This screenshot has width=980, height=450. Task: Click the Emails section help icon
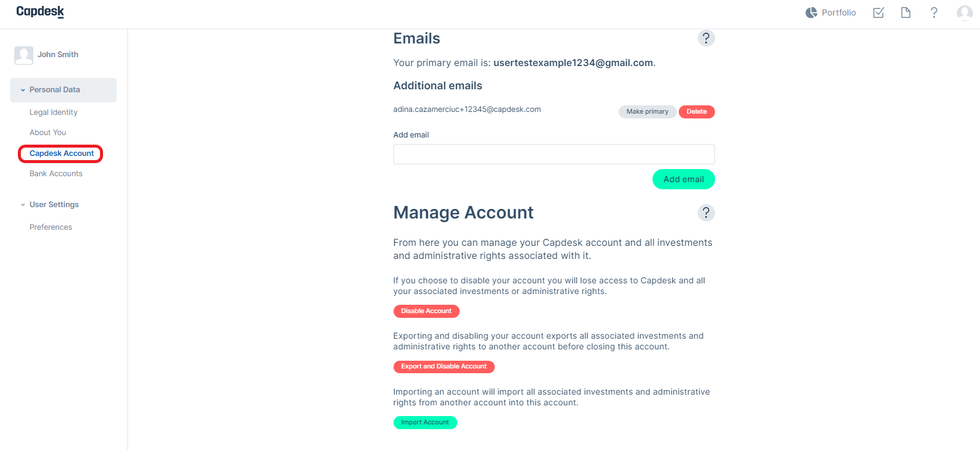click(x=706, y=38)
